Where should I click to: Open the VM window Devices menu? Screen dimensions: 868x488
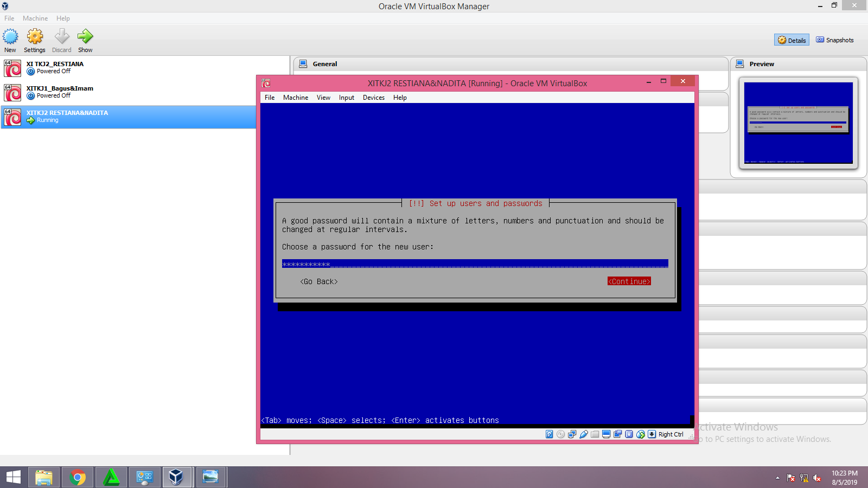[374, 98]
